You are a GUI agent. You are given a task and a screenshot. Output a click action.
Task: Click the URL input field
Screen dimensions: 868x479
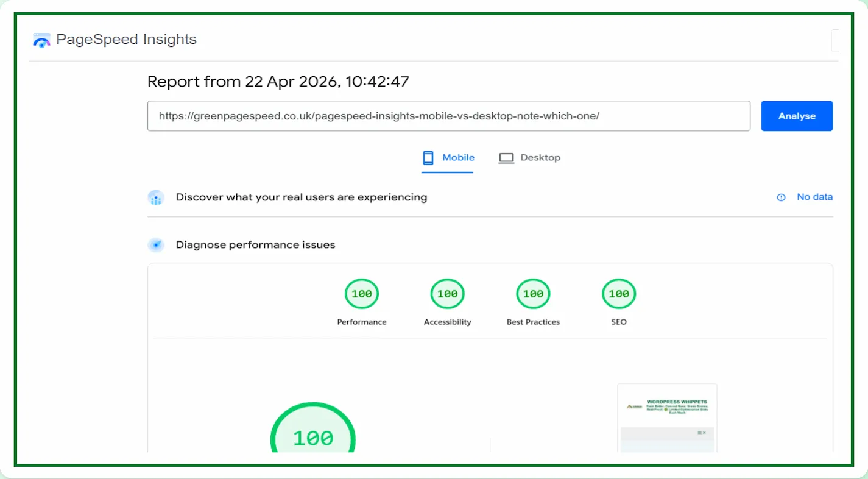coord(448,116)
